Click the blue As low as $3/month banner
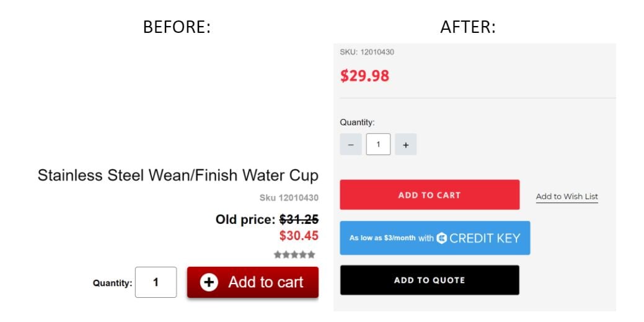 (435, 238)
